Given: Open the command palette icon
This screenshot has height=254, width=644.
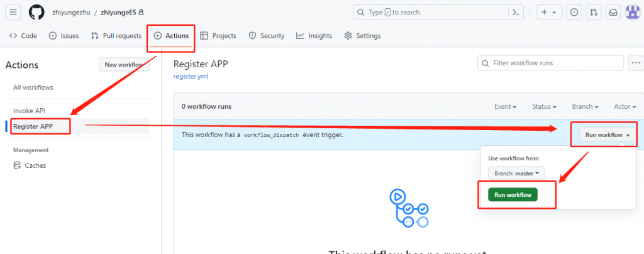Looking at the screenshot, I should click(x=516, y=12).
